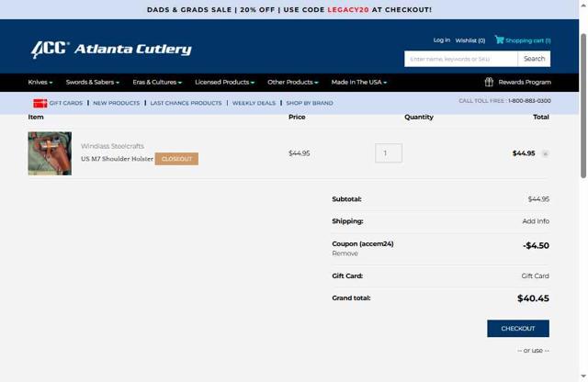The height and width of the screenshot is (382, 588).
Task: Click the LEGACY20 promo code text
Action: pos(348,10)
